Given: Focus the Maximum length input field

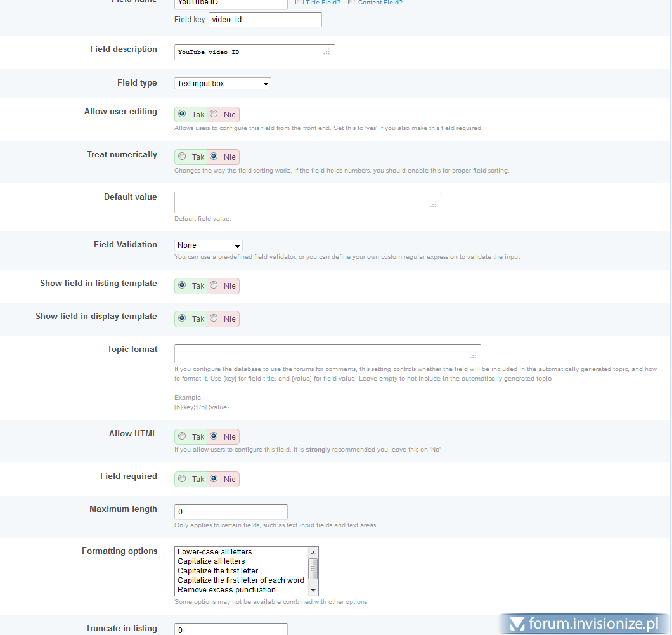Looking at the screenshot, I should 231,512.
